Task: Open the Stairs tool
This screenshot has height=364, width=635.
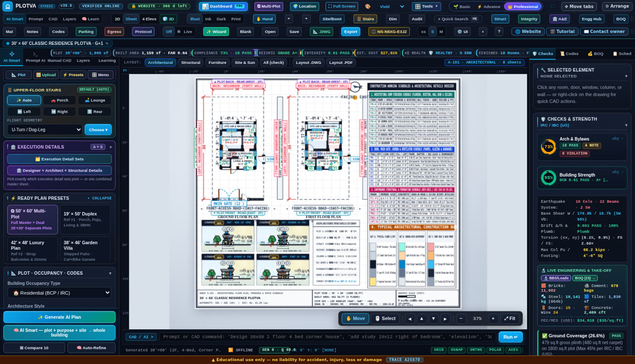Action: 365,19
